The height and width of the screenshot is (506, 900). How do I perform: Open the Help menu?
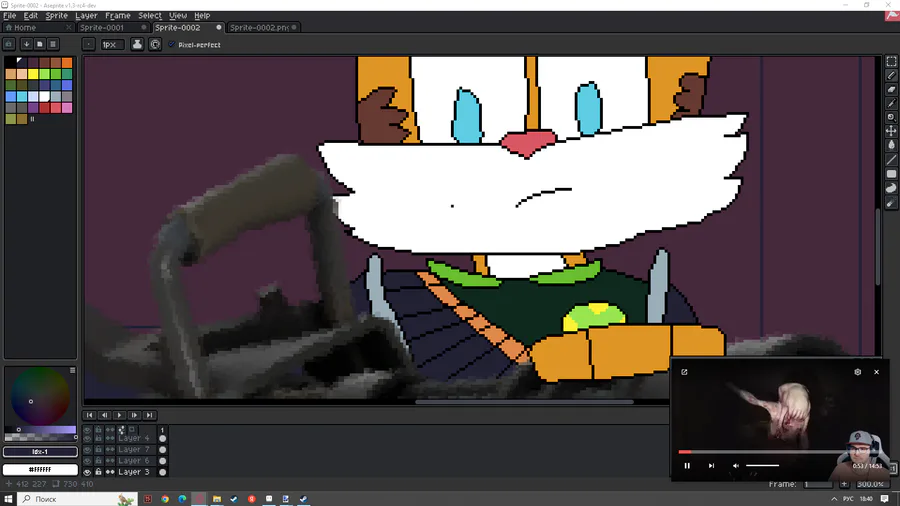(202, 15)
